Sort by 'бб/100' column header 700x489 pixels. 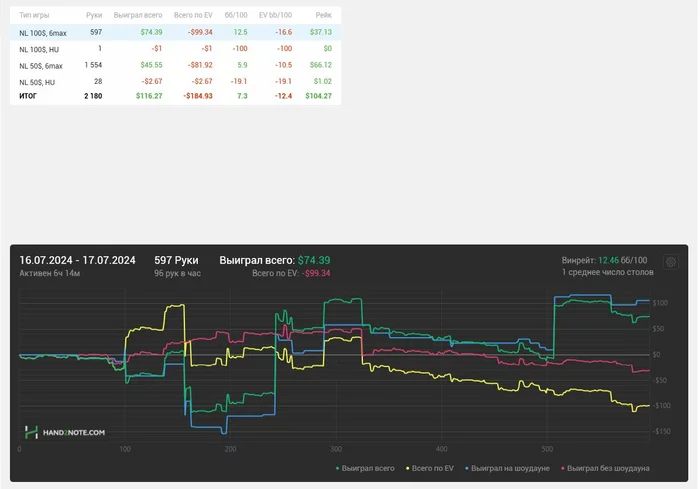coord(236,15)
